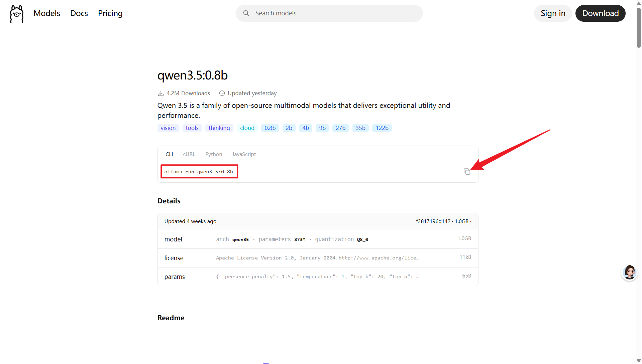Open the Docs page
This screenshot has width=642, height=364.
pos(79,13)
